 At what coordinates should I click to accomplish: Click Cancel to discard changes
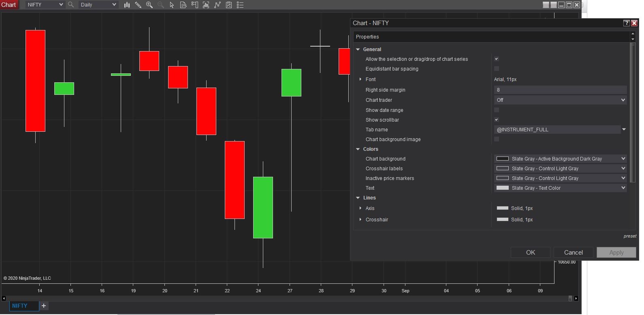pos(574,253)
